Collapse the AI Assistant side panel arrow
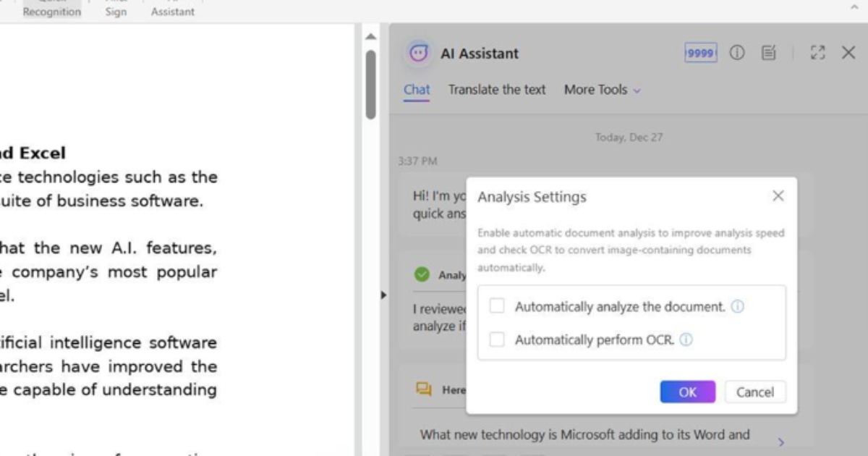The height and width of the screenshot is (456, 868). tap(383, 295)
